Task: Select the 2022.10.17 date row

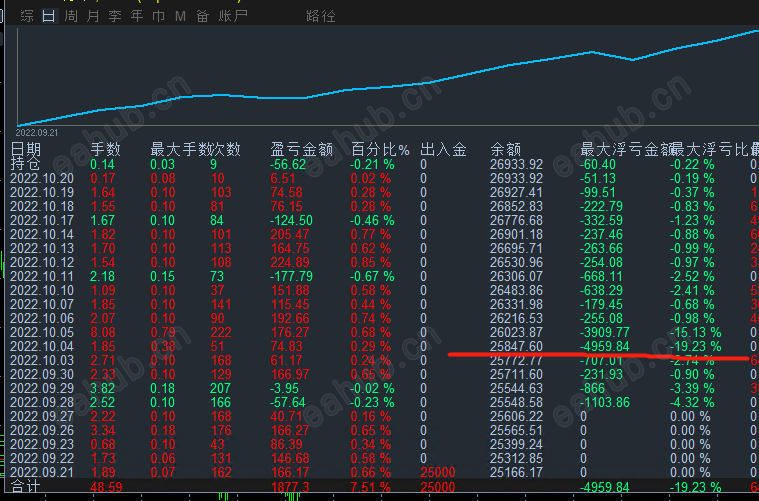Action: (42, 220)
